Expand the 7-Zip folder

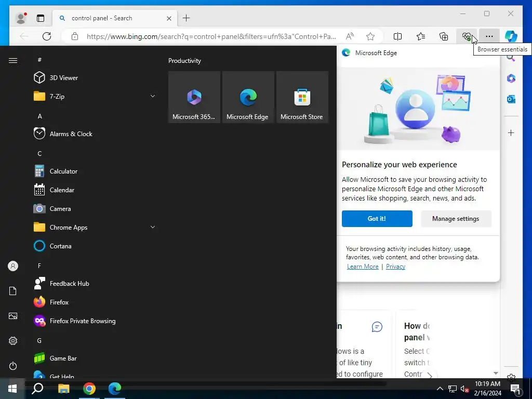(x=95, y=96)
